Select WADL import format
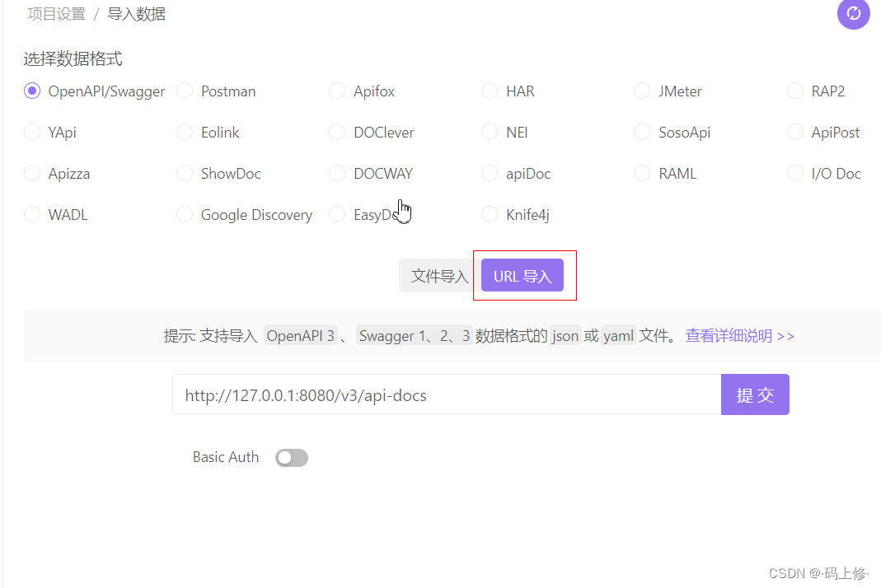Image resolution: width=881 pixels, height=588 pixels. 32,214
